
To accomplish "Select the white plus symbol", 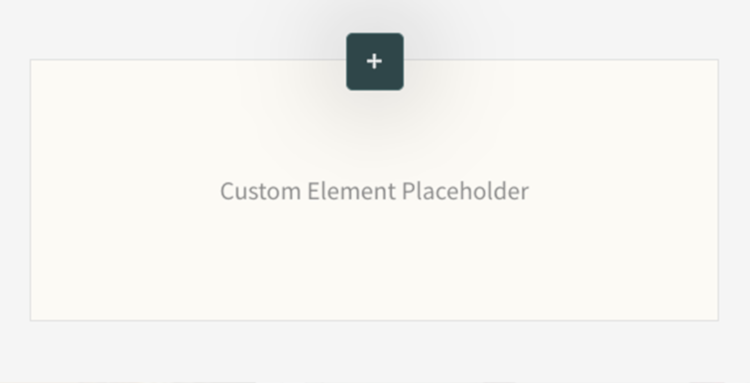I will pyautogui.click(x=375, y=62).
